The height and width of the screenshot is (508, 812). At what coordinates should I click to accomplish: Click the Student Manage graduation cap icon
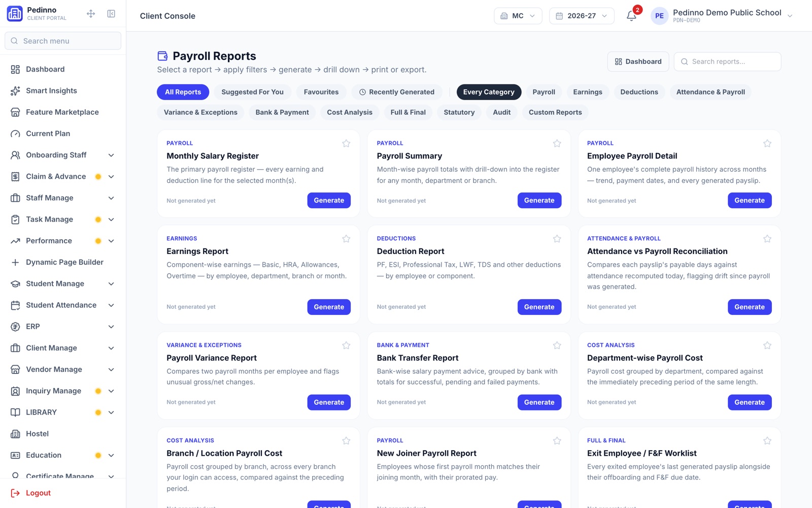click(15, 284)
